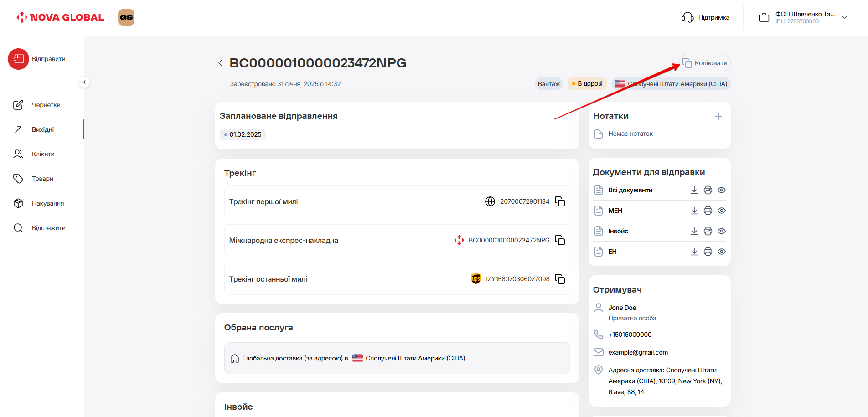Open Клієнти in the sidebar
Screen dimensions: 868x417
[43, 154]
